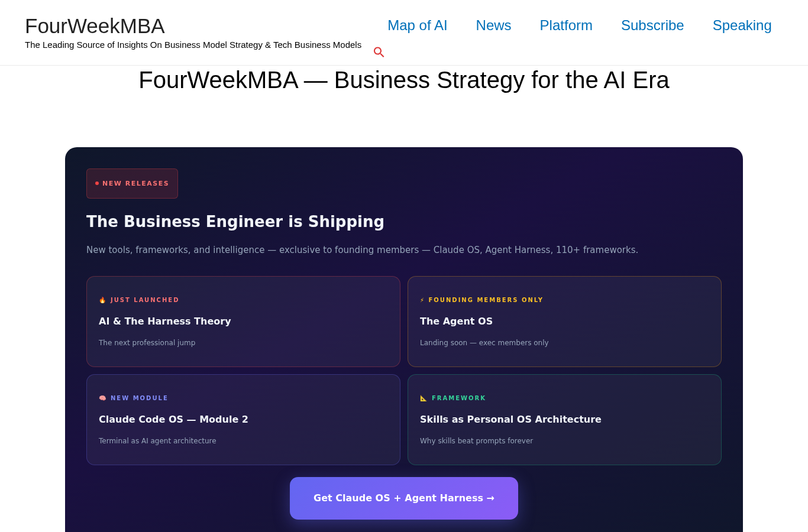Image resolution: width=808 pixels, height=532 pixels.
Task: Click the heading The Business Engineer is Shipping
Action: coord(235,222)
